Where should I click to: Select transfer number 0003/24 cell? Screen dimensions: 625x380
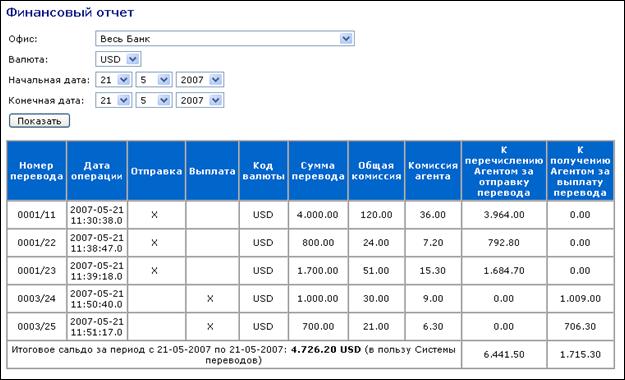click(37, 298)
